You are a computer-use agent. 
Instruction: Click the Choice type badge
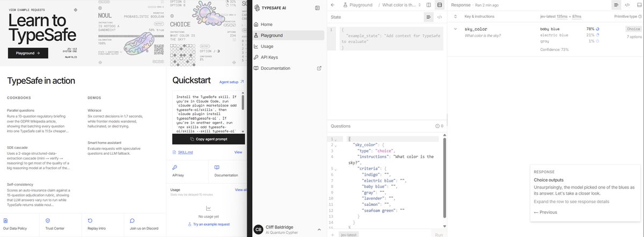[x=633, y=29]
